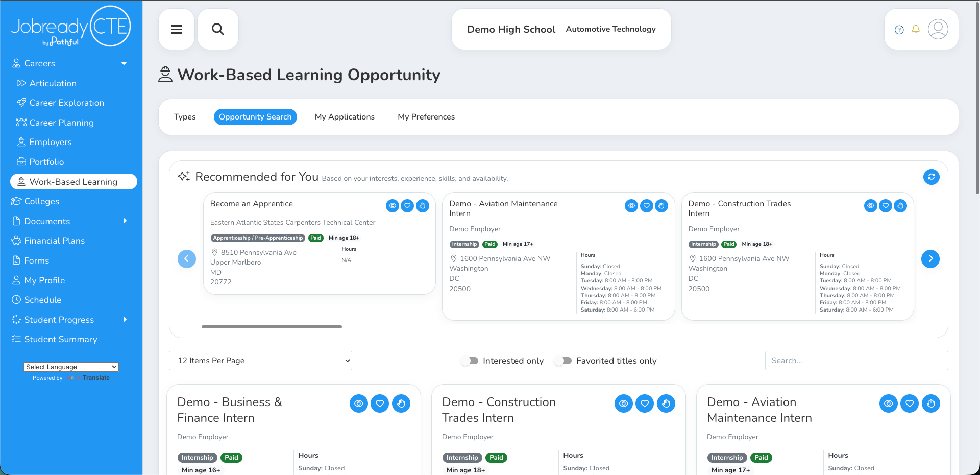Open the hamburger menu button
The width and height of the screenshot is (980, 475).
(177, 29)
